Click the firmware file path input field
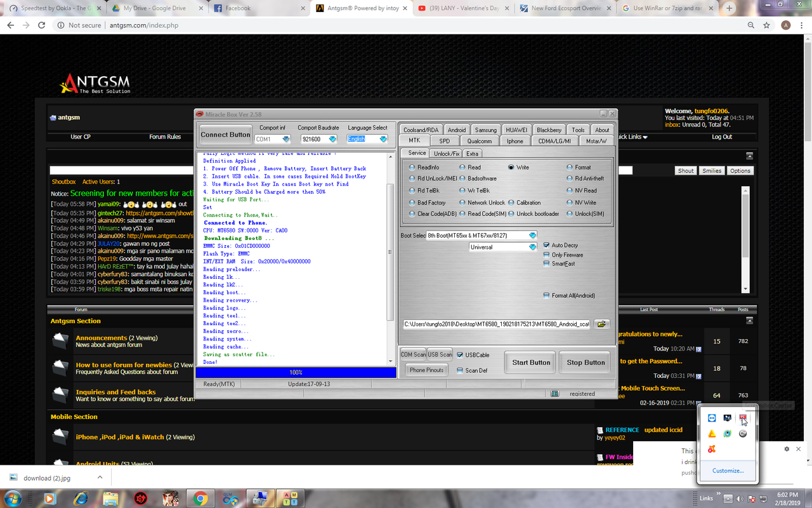This screenshot has width=812, height=508. [497, 324]
